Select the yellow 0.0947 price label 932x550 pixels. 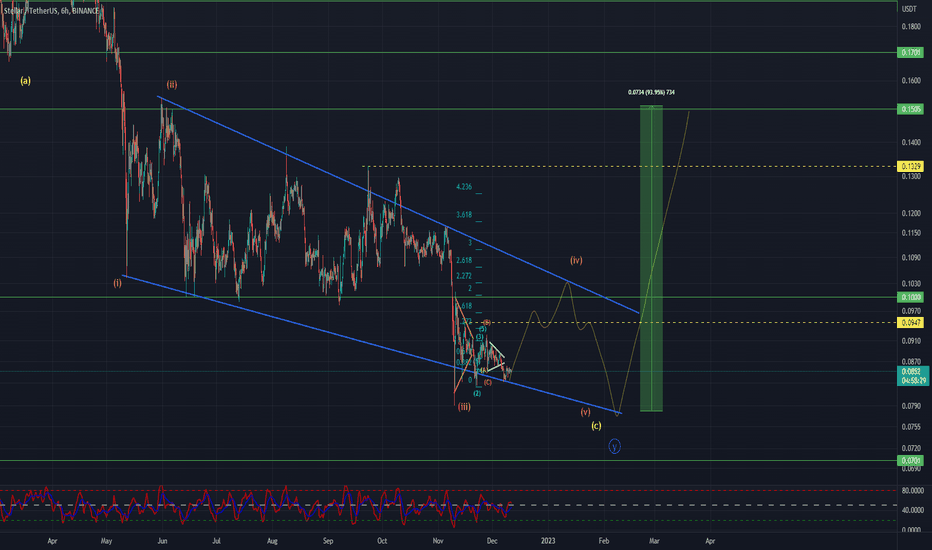(x=912, y=323)
